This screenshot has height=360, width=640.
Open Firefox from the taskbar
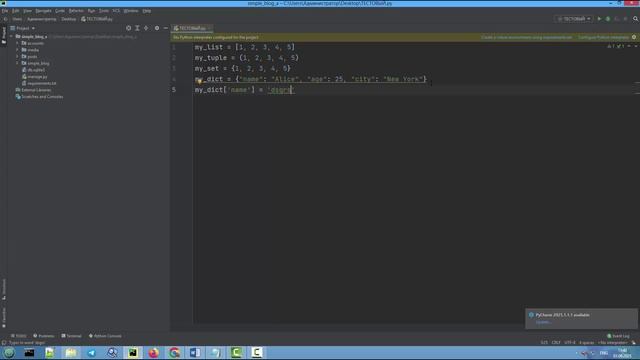pyautogui.click(x=153, y=353)
